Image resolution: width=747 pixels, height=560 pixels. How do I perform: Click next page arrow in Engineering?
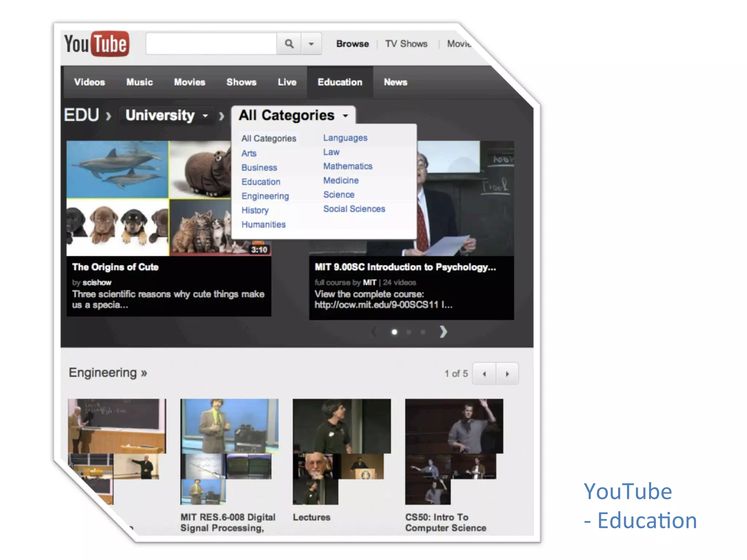point(507,374)
